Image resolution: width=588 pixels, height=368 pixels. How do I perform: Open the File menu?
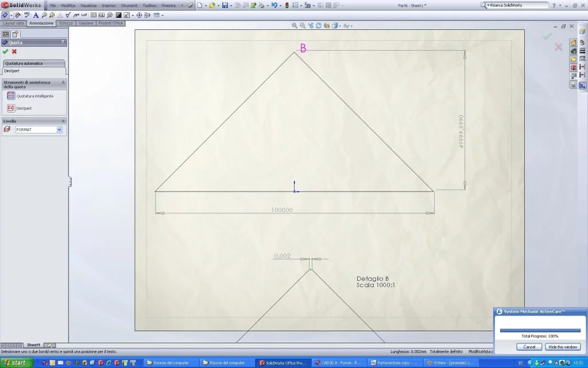pyautogui.click(x=53, y=6)
